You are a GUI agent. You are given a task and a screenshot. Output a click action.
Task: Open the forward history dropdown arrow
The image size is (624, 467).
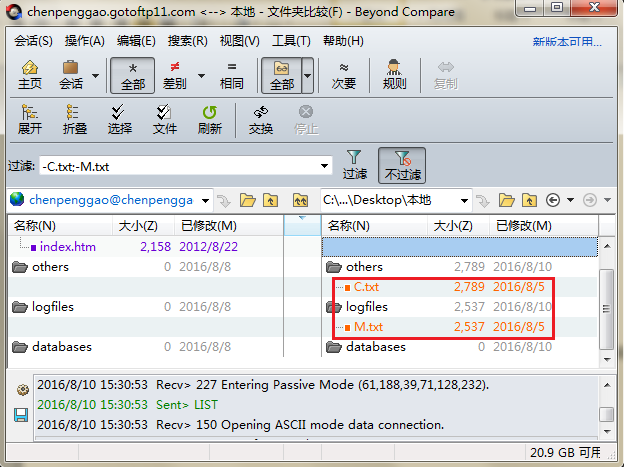607,200
